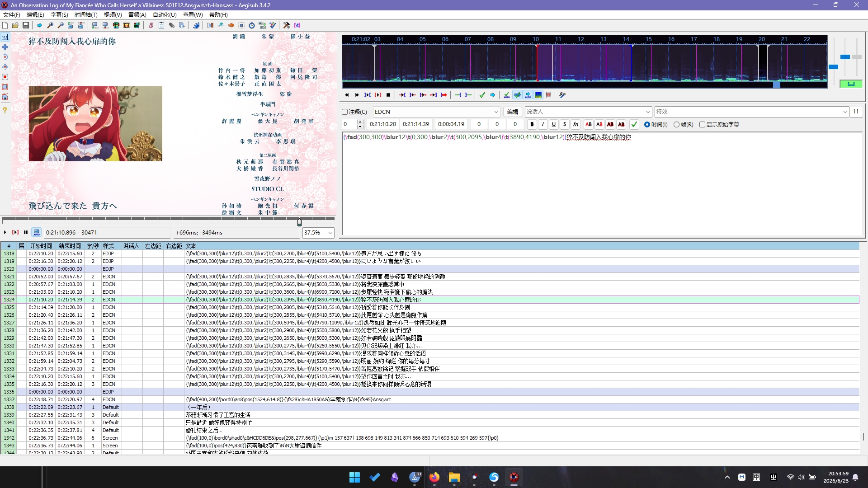Open font chooser fn button
Image resolution: width=868 pixels, height=488 pixels.
tap(576, 124)
